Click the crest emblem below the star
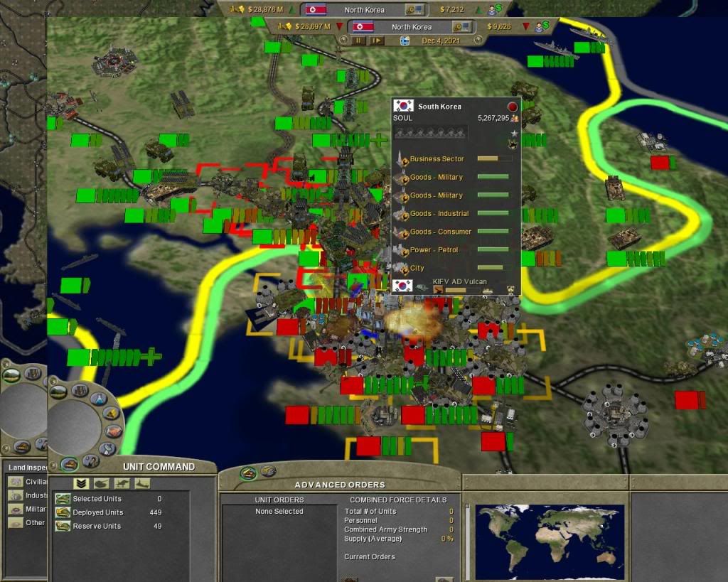Image resolution: width=728 pixels, height=582 pixels. pyautogui.click(x=513, y=144)
